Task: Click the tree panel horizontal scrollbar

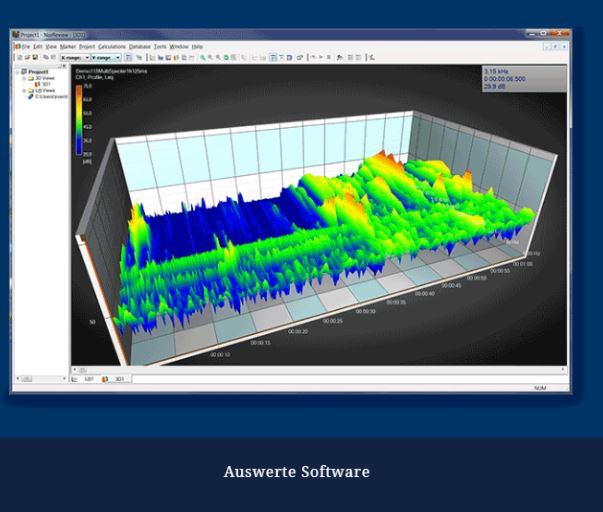Action: coord(40,379)
